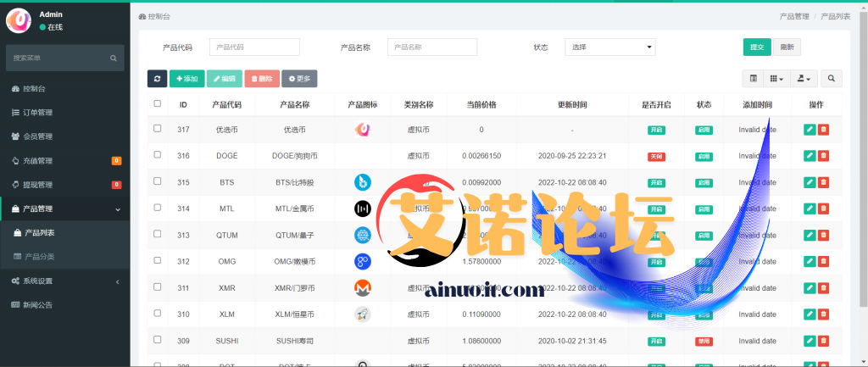Click the BTS product icon image
Viewport: 868px width, 367px height.
363,182
